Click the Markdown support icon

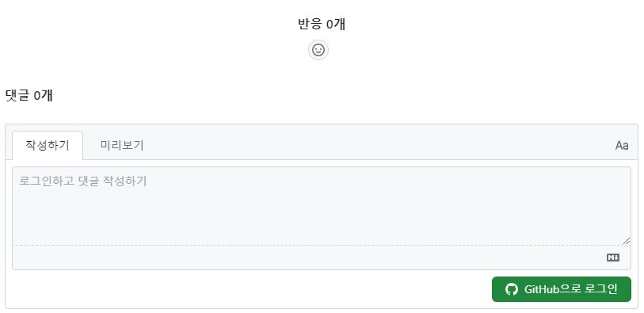point(613,258)
